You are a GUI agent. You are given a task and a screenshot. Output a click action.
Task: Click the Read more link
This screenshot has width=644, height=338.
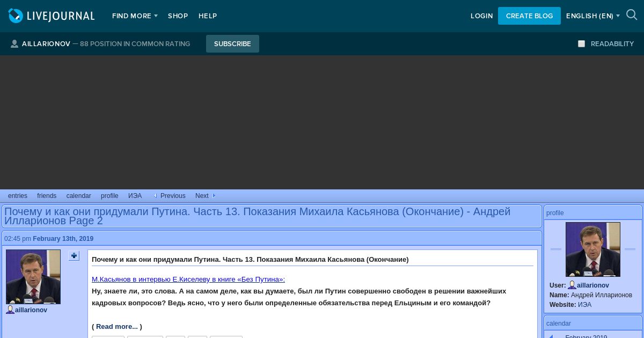click(117, 326)
